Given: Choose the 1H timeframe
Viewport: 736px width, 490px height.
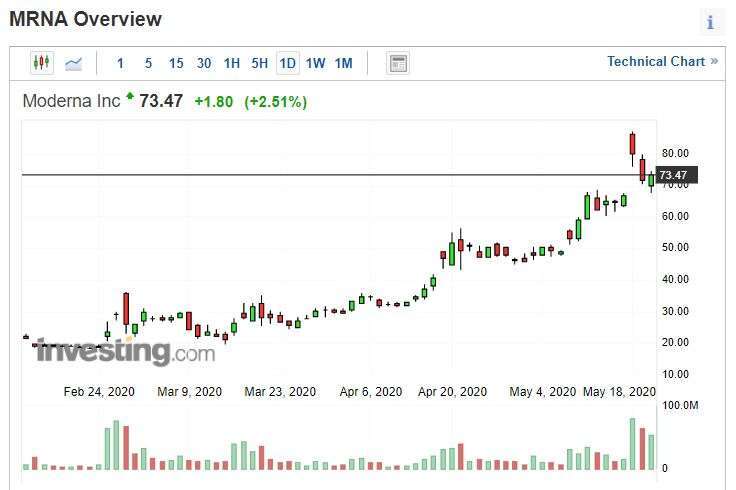Looking at the screenshot, I should [x=231, y=63].
